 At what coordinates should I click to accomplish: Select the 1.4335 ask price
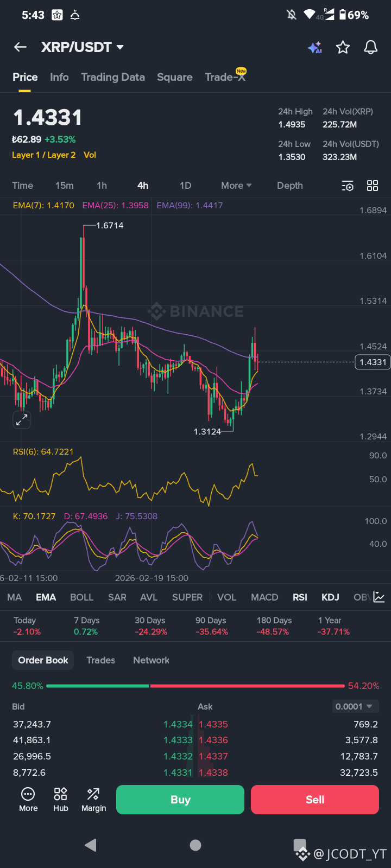[x=213, y=724]
